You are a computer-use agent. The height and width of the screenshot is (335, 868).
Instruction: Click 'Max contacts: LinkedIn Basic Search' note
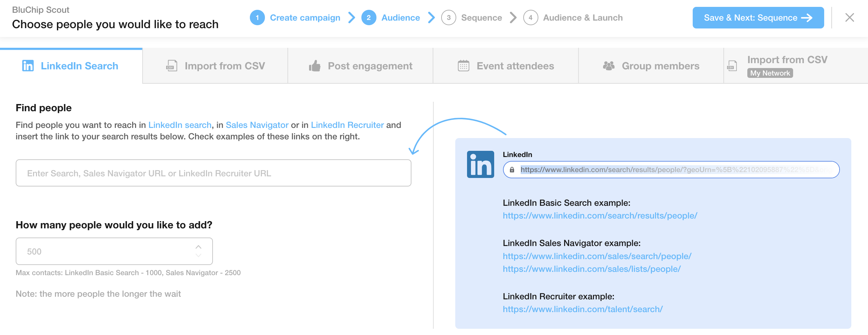pyautogui.click(x=128, y=273)
